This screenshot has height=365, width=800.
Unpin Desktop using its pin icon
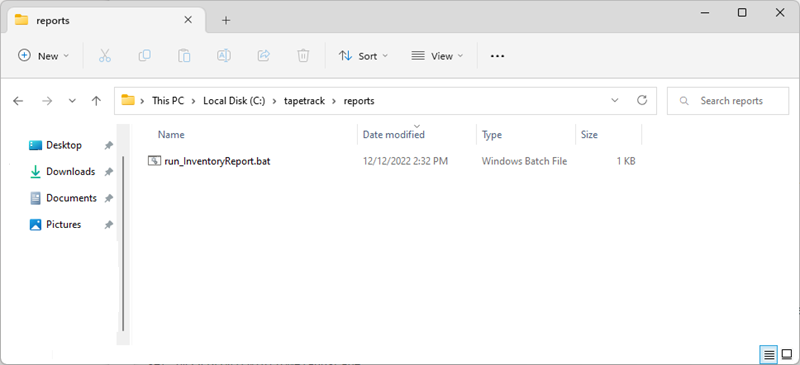tap(108, 145)
